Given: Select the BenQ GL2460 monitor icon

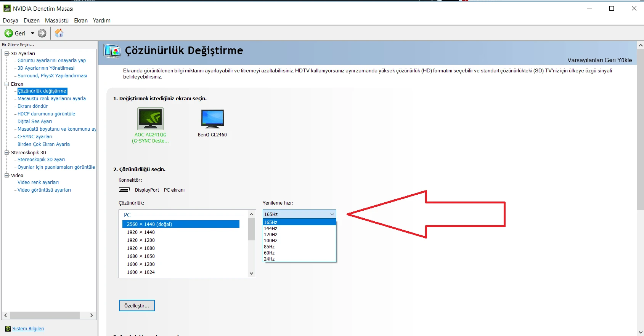Looking at the screenshot, I should 212,118.
